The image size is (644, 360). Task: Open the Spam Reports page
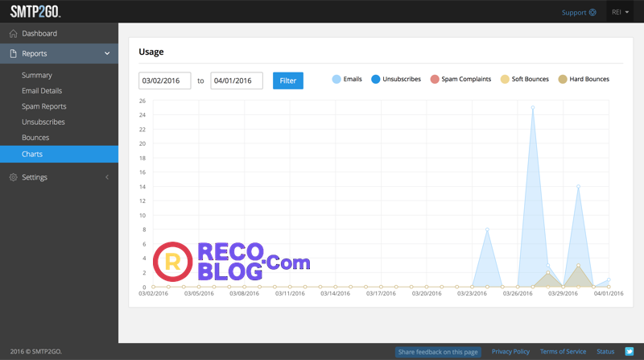[x=44, y=106]
